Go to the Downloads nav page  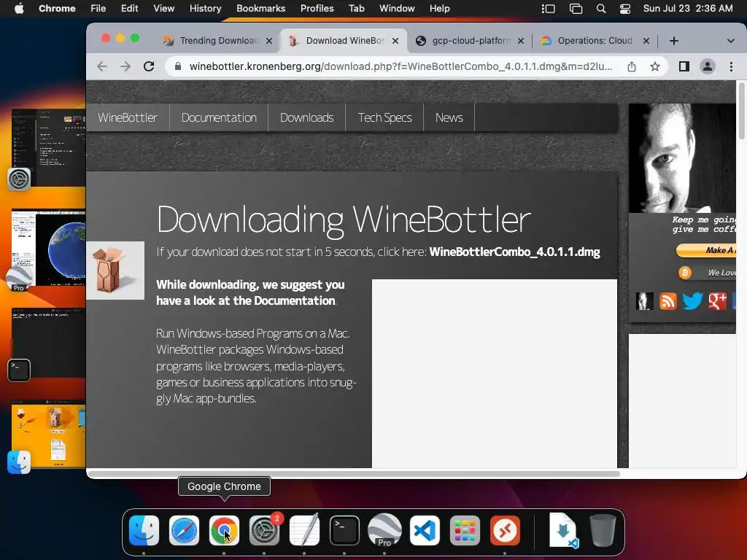[x=307, y=117]
